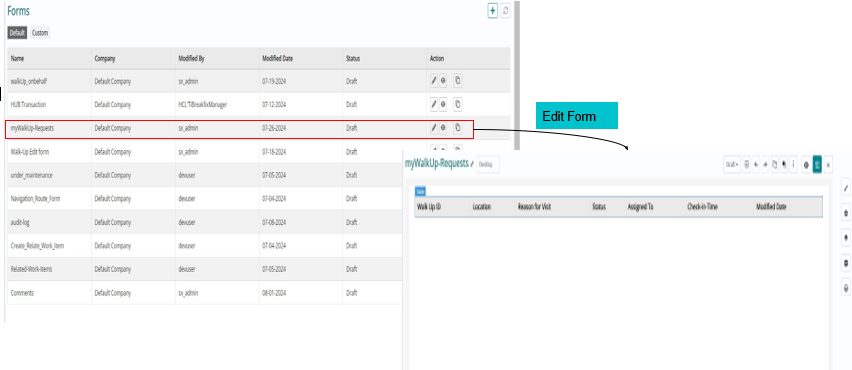
Task: Click the plus icon to add form
Action: point(492,11)
